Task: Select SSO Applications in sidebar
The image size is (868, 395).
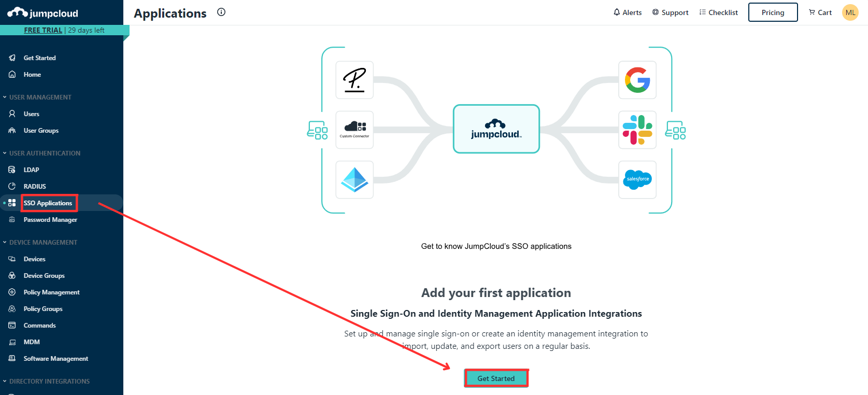Action: 48,203
